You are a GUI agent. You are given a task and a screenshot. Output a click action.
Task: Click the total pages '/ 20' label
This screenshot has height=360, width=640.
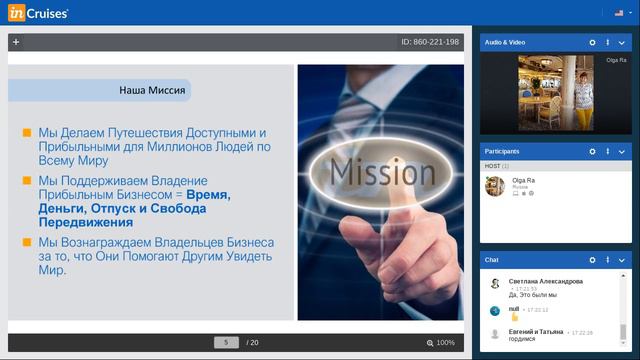252,342
